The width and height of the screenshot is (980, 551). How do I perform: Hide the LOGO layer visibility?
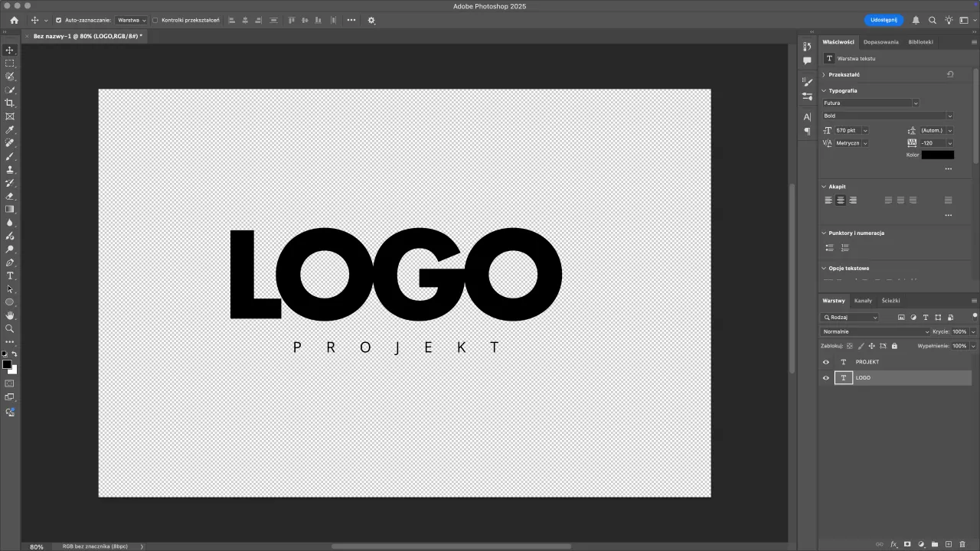825,377
